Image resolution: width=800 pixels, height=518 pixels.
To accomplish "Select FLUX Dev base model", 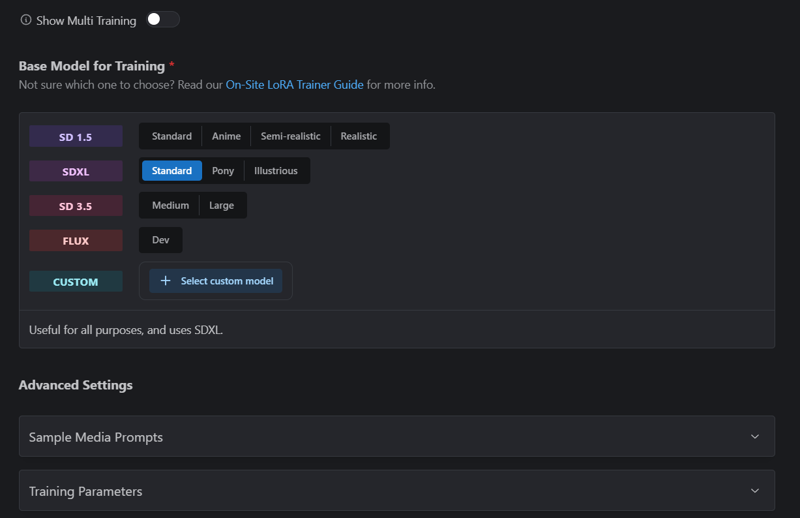I will click(x=160, y=240).
